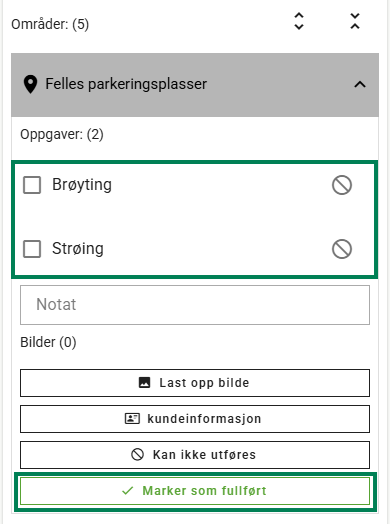Toggle the Felles parkeringsplasser section header
The image size is (390, 524).
coord(195,85)
